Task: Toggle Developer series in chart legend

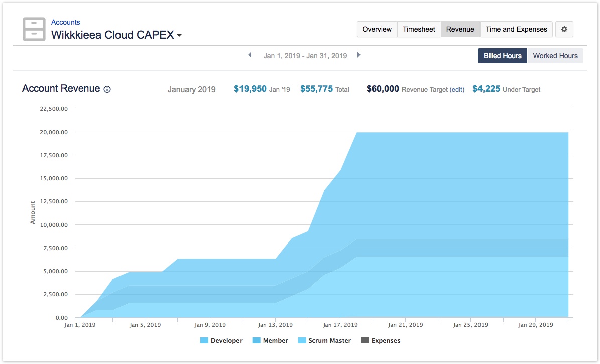Action: [221, 340]
